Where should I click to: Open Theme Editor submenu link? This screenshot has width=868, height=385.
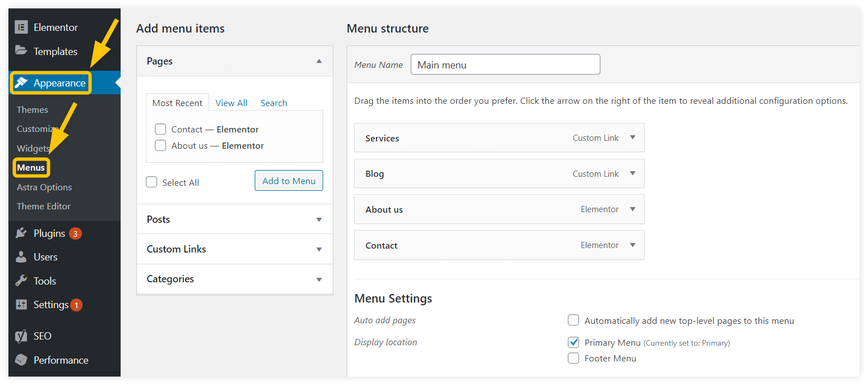click(44, 206)
